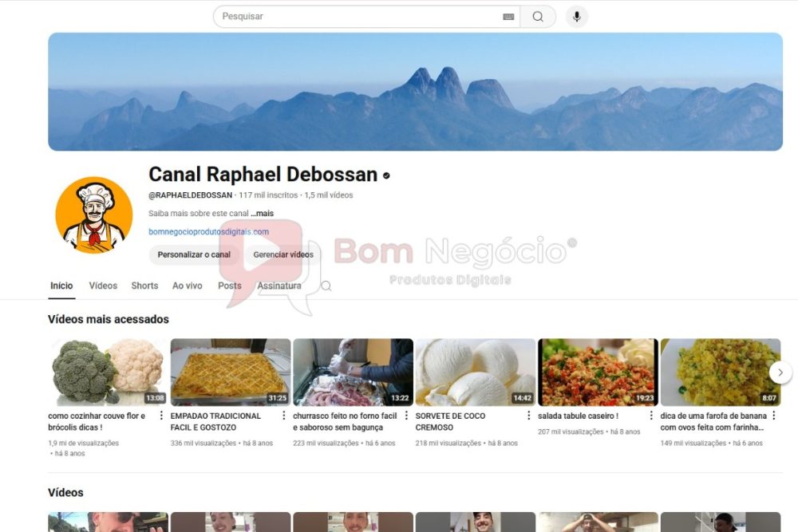Screen dimensions: 798x532
Task: Click '207 mil visualizações' text
Action: tap(571, 432)
